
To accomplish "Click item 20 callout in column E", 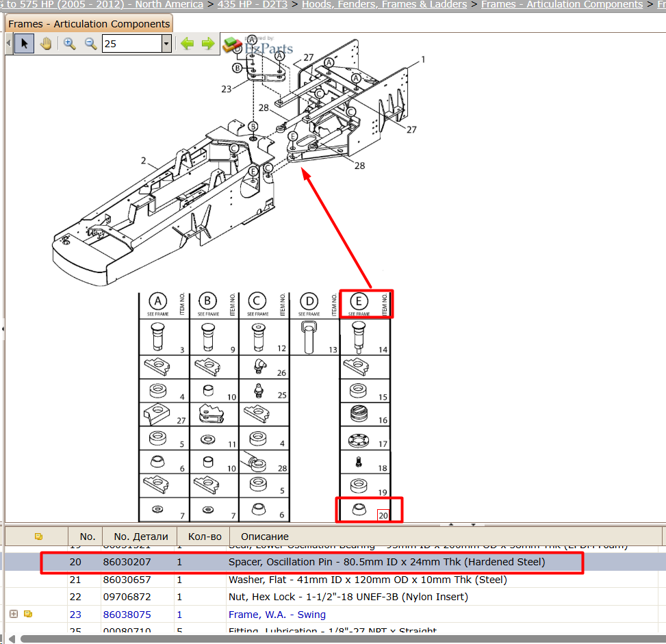I will [383, 515].
